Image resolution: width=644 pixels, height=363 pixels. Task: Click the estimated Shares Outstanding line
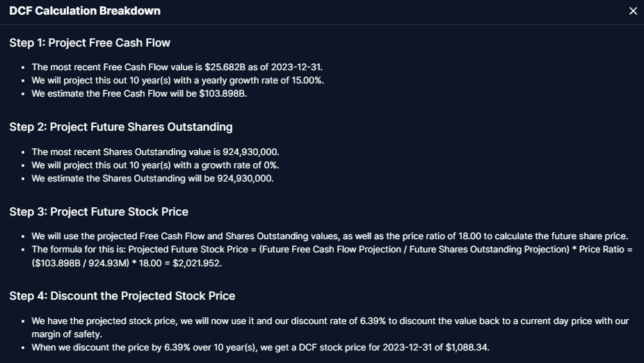coord(152,178)
